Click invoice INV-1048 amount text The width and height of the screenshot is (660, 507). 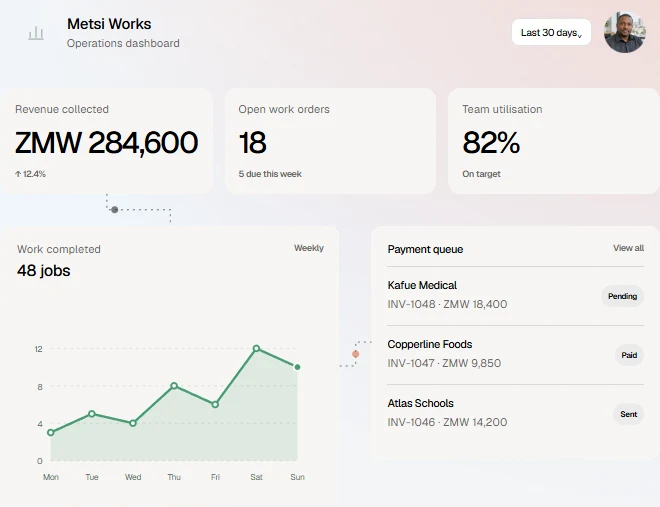447,304
